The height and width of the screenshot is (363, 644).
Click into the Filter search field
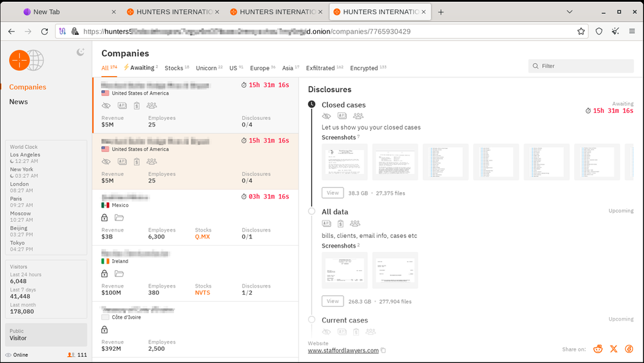coord(585,66)
